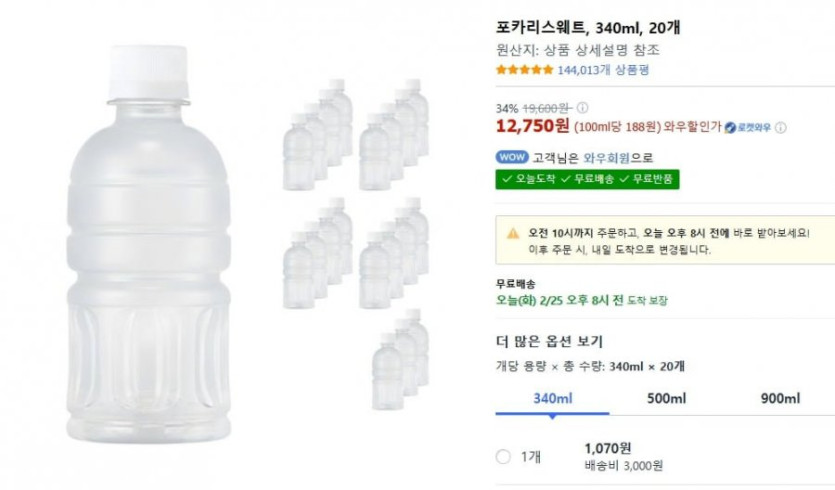
Task: Click the 더 많은 옵션 보기 heading
Action: tap(549, 341)
